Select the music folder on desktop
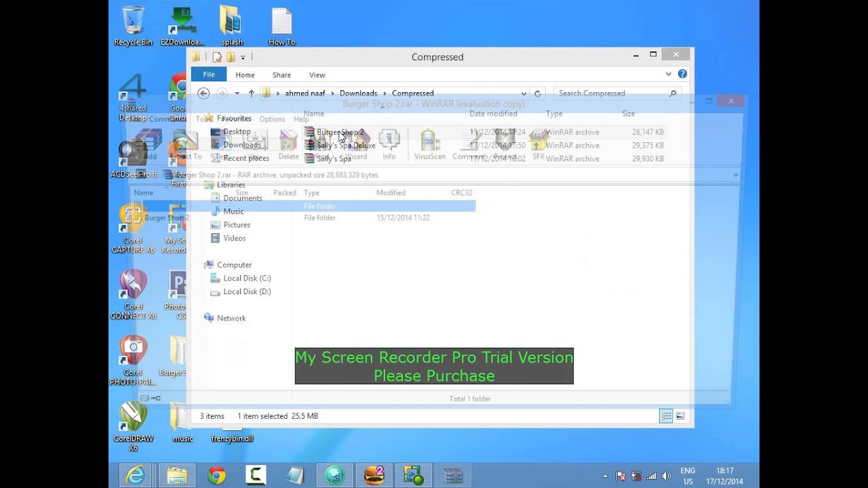Image resolution: width=868 pixels, height=488 pixels. [x=182, y=424]
